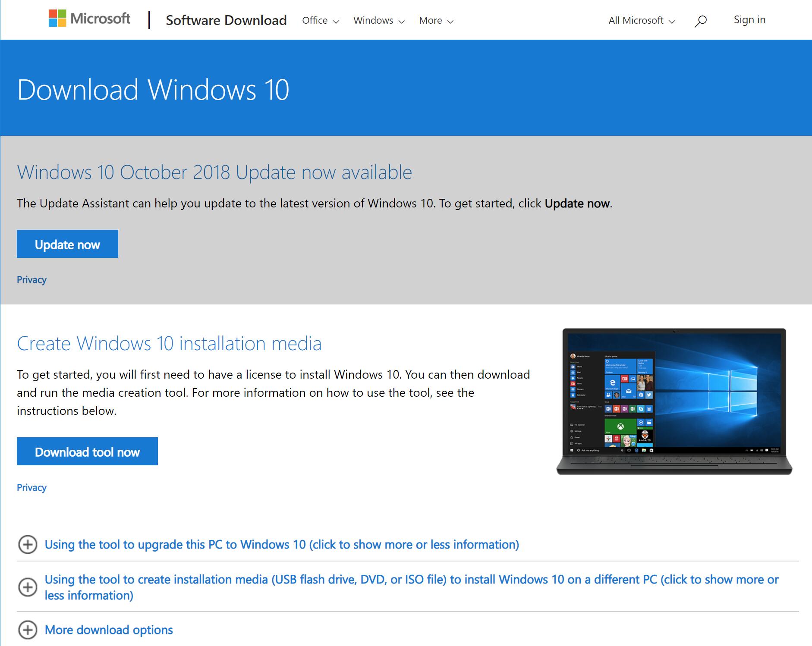Click Create Windows 10 installation media heading

pos(169,344)
